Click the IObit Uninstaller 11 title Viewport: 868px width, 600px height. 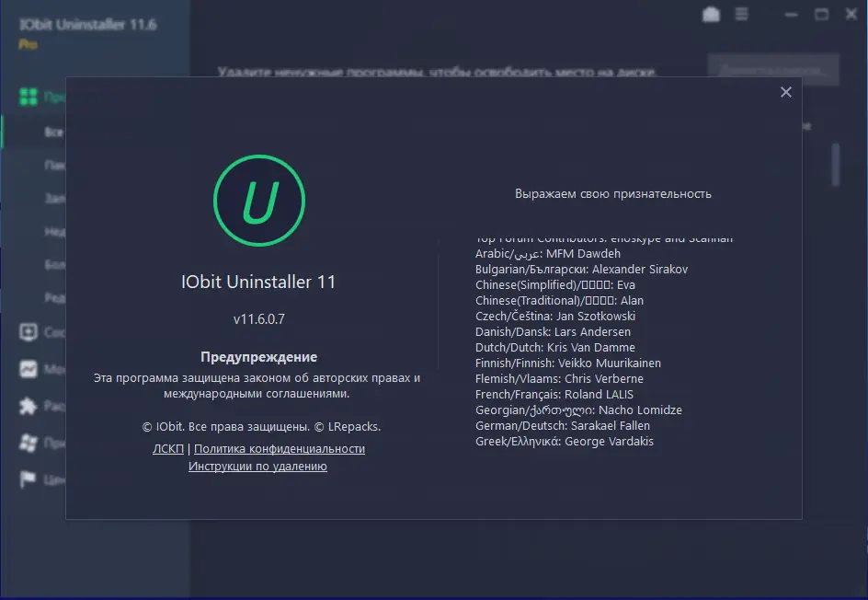258,282
